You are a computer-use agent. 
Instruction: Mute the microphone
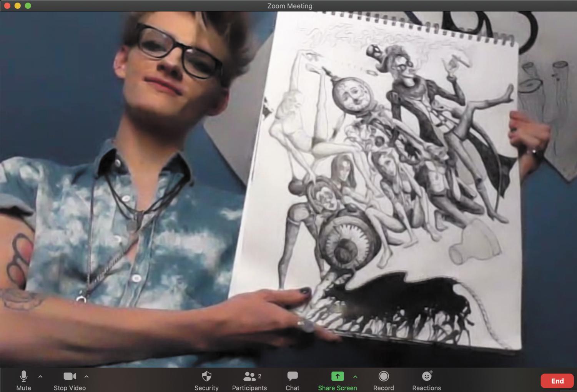[23, 380]
